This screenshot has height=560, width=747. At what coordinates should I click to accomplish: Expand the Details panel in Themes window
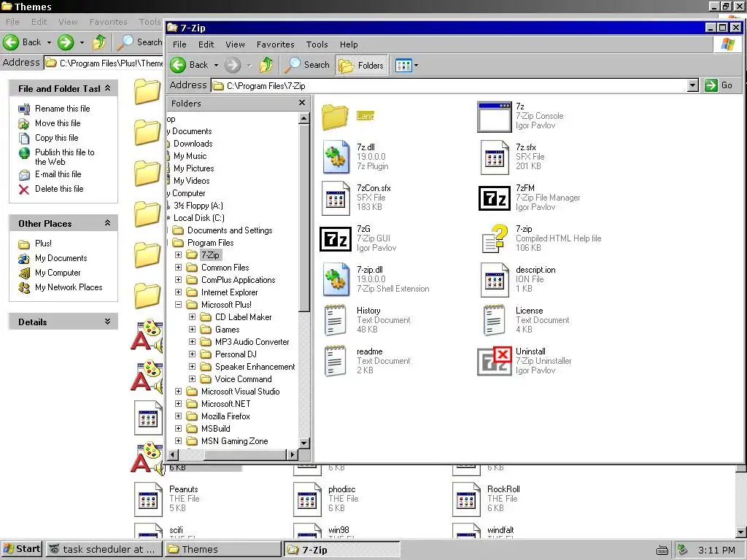coord(108,322)
